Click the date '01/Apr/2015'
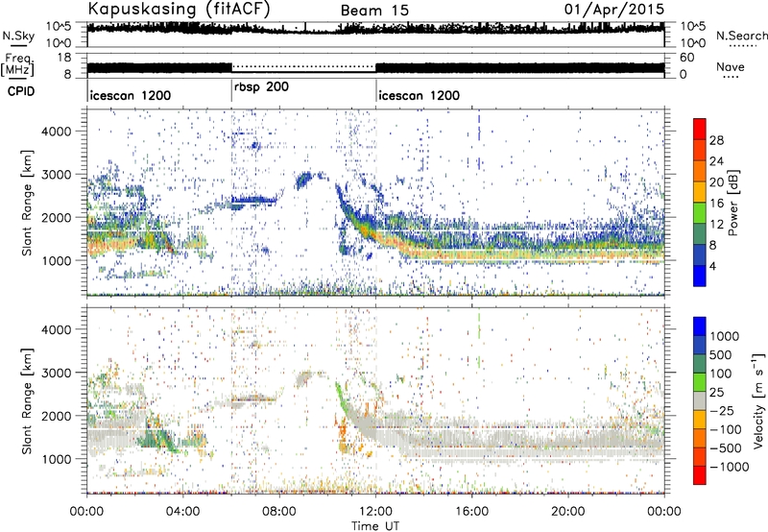The width and height of the screenshot is (768, 532). (614, 10)
